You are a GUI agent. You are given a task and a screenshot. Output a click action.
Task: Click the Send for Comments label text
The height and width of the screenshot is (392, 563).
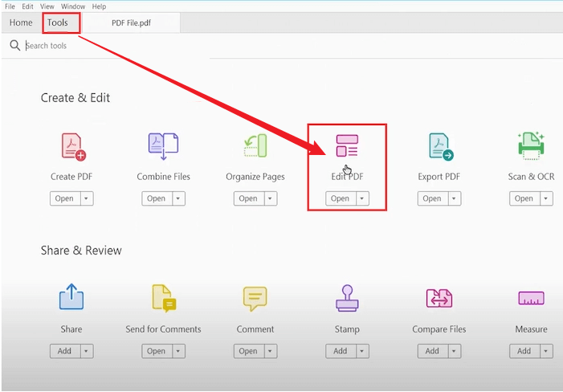point(163,329)
